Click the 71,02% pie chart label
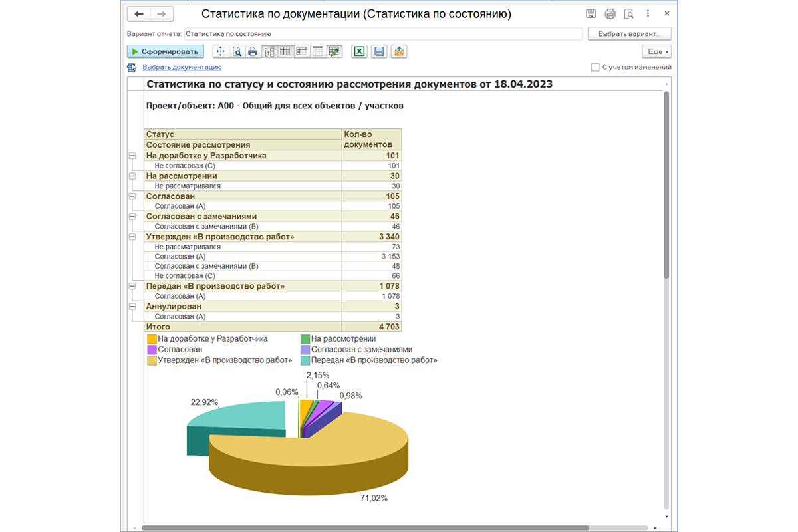The width and height of the screenshot is (798, 532). 374,498
